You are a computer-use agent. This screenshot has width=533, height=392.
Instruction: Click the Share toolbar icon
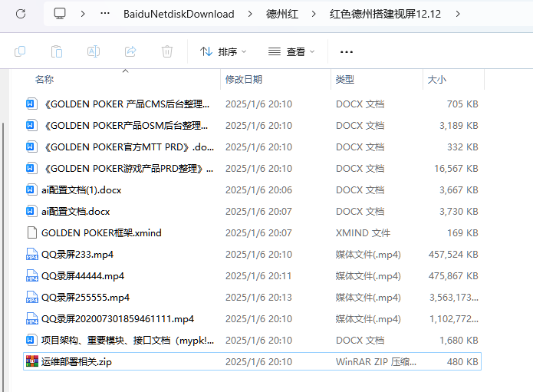tap(130, 51)
